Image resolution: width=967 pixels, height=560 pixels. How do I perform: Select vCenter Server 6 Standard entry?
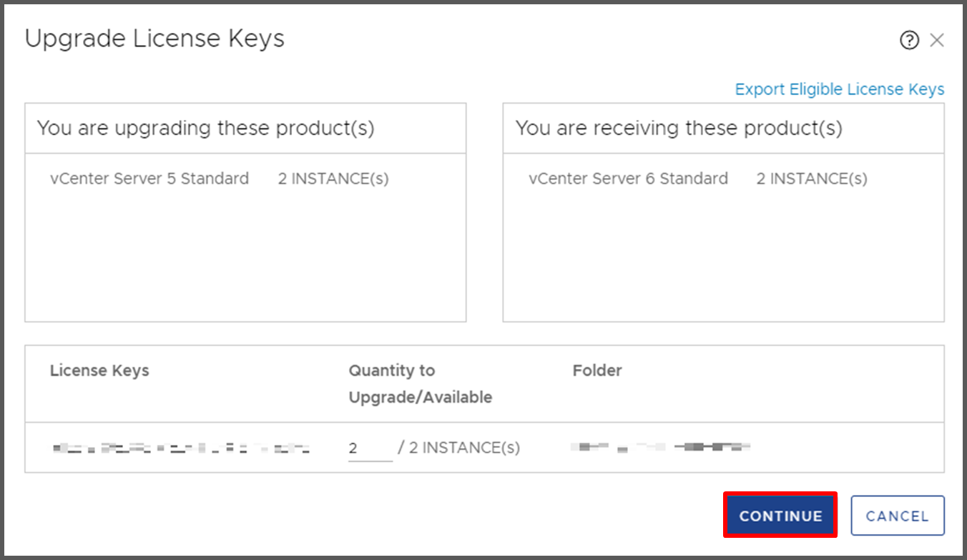coord(628,179)
